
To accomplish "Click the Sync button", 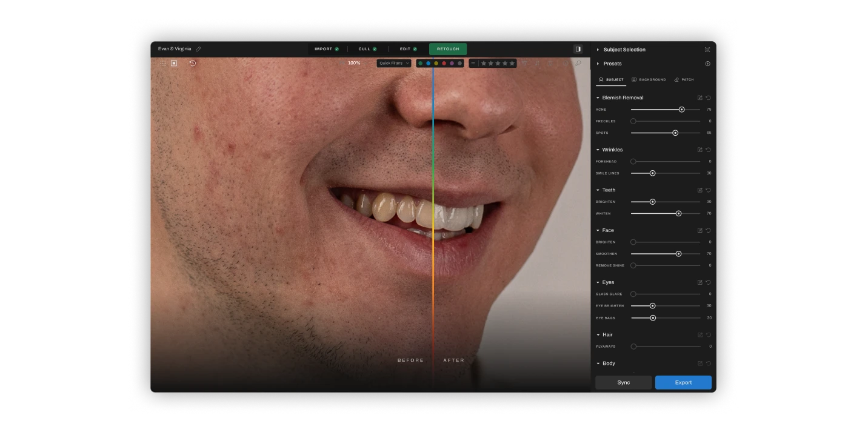I will point(623,382).
